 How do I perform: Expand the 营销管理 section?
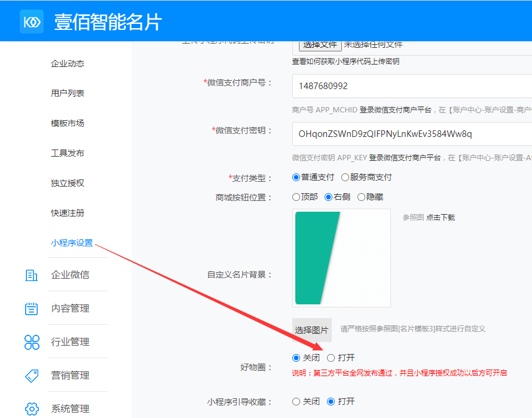70,375
